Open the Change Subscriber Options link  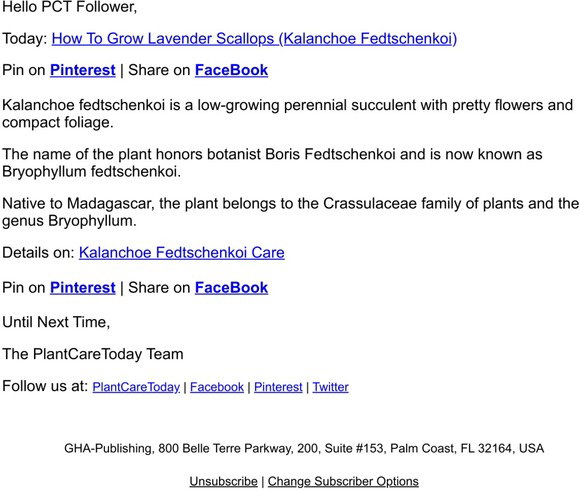[x=343, y=481]
